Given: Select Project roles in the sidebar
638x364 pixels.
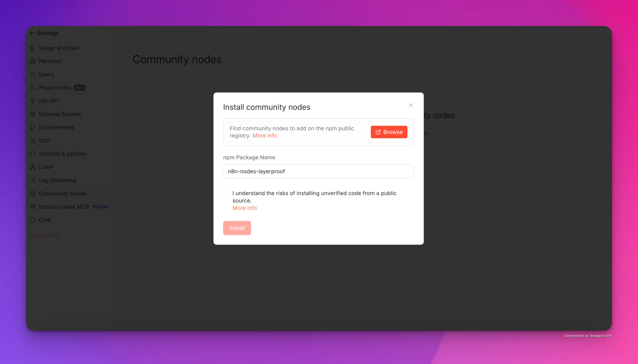Looking at the screenshot, I should 55,88.
